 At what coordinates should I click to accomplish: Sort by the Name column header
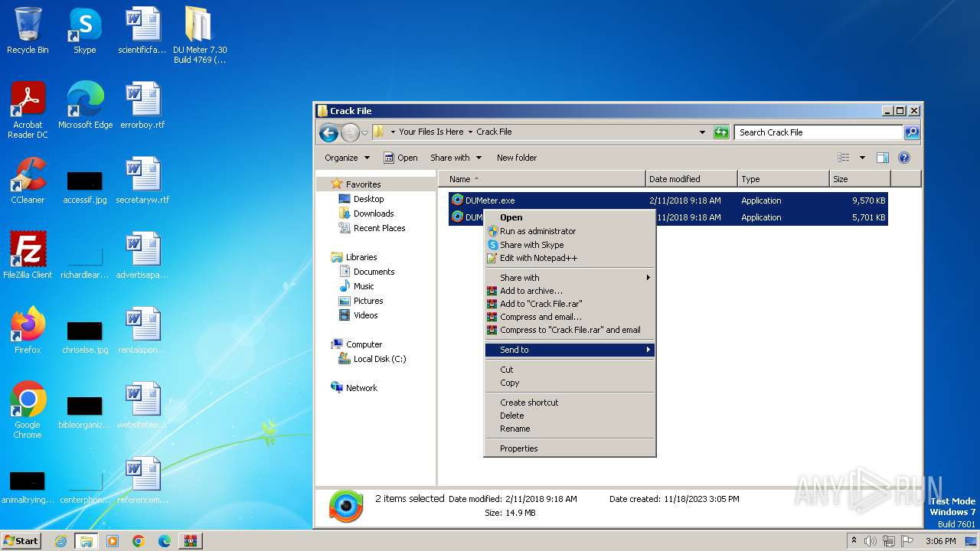pyautogui.click(x=542, y=179)
